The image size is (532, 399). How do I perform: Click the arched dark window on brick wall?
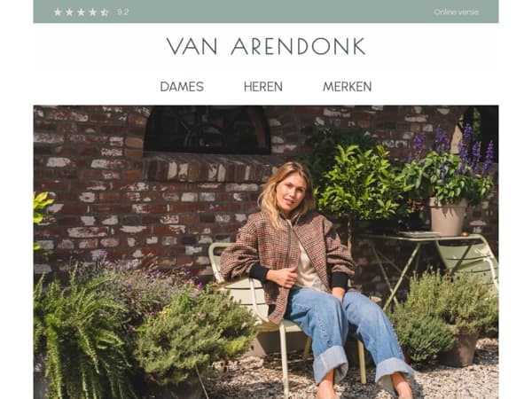click(207, 129)
